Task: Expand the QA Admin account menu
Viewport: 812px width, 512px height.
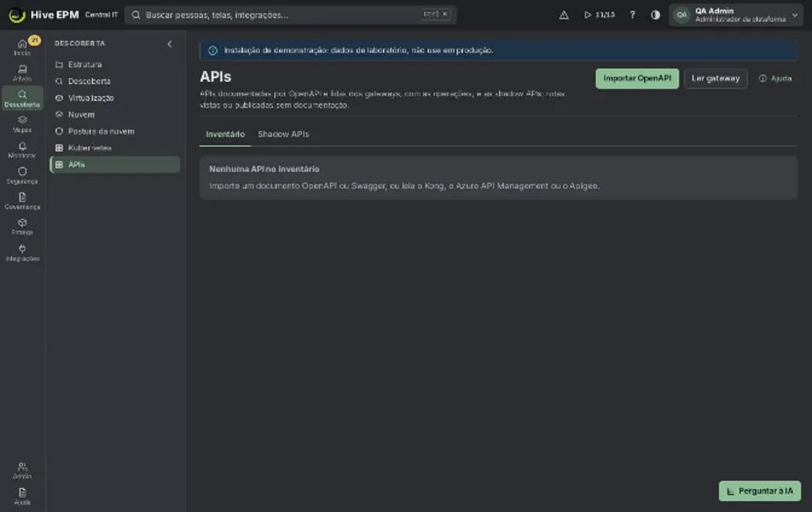Action: tap(736, 15)
